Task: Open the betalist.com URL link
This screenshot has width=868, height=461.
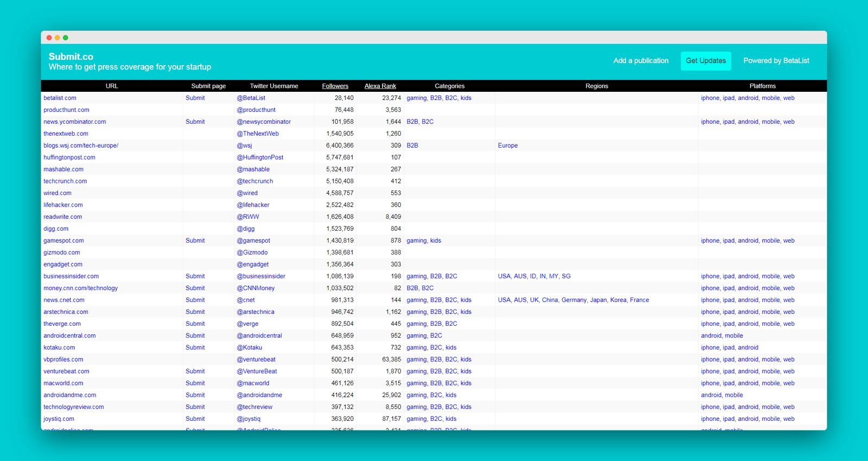Action: 60,98
